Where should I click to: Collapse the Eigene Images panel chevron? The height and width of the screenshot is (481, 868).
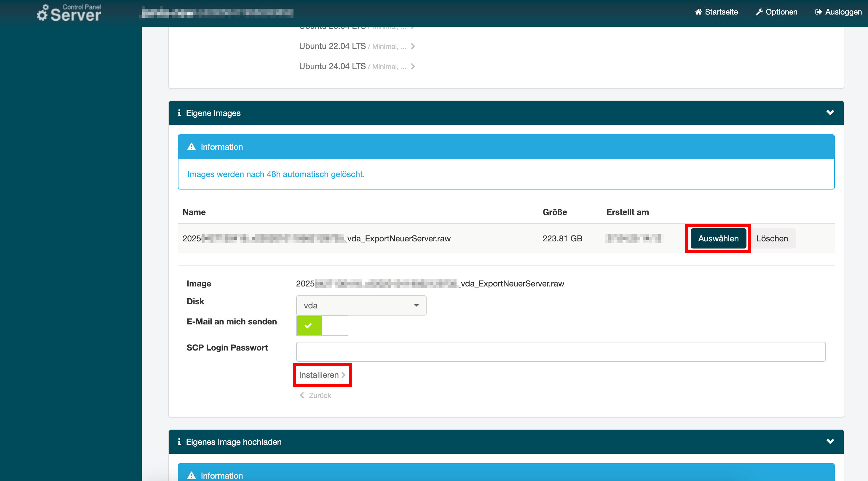830,113
